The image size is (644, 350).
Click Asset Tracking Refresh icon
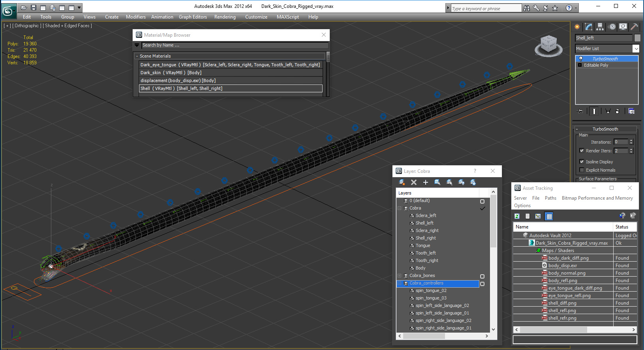pos(517,216)
